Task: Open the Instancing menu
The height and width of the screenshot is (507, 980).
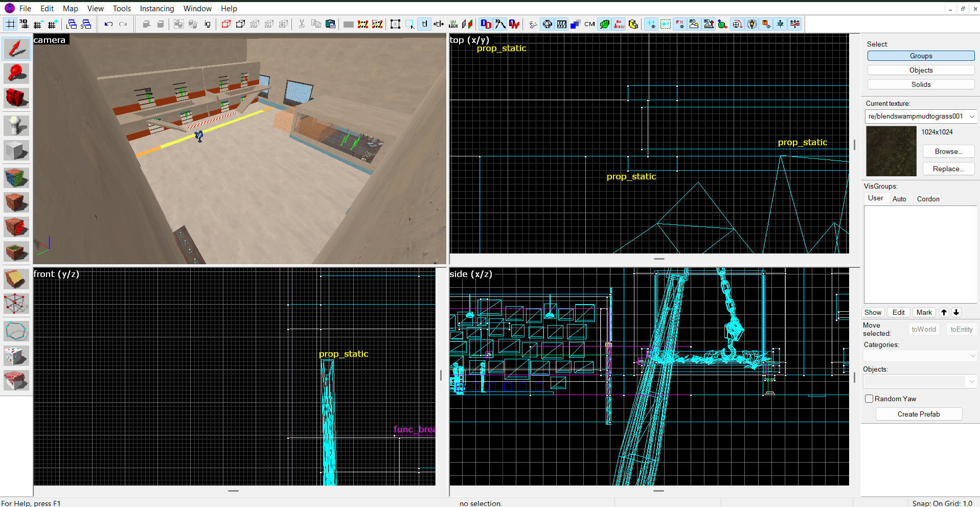Action: (156, 8)
